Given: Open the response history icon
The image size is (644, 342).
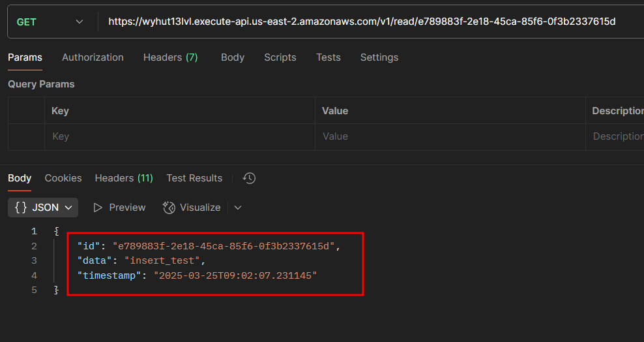Looking at the screenshot, I should (249, 178).
